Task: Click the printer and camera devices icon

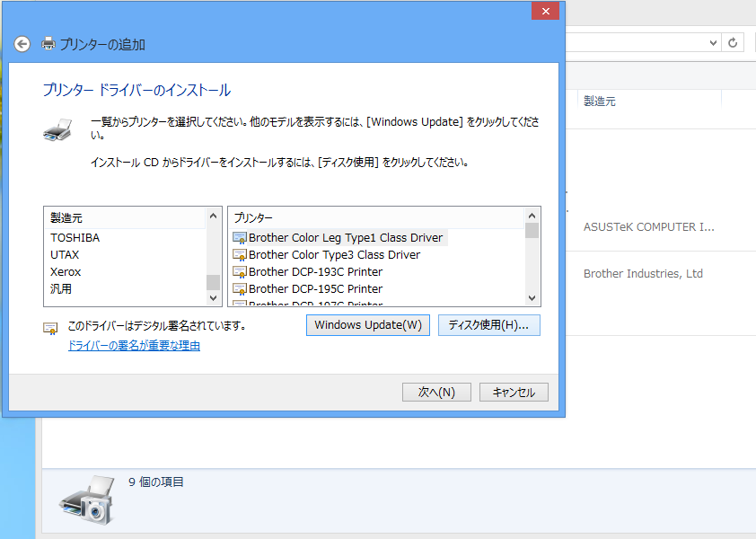Action: click(x=87, y=500)
